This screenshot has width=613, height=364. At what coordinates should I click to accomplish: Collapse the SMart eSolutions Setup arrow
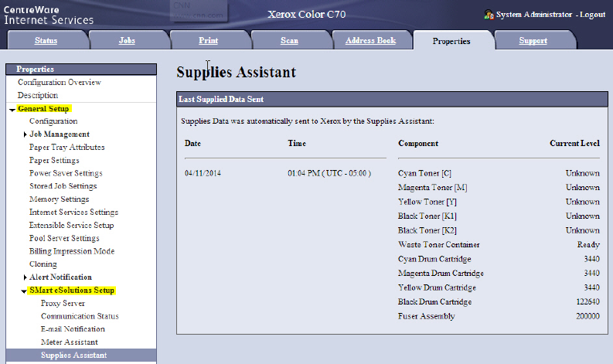[24, 291]
